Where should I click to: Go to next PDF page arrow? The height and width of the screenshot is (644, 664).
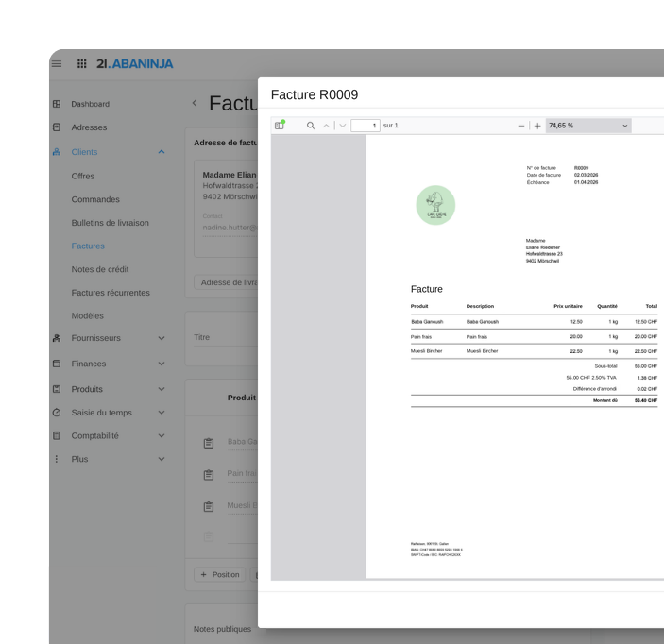(343, 126)
